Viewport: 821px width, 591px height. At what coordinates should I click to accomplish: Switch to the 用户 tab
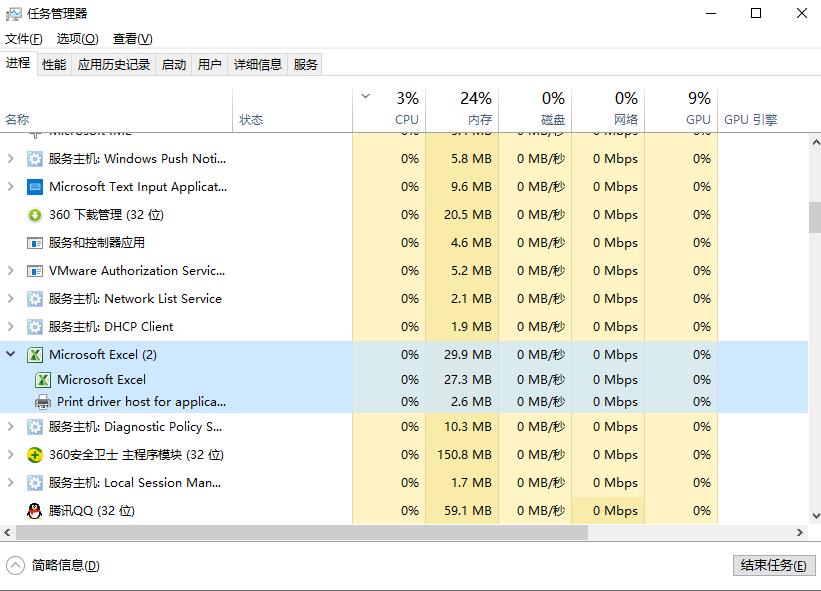(x=209, y=64)
